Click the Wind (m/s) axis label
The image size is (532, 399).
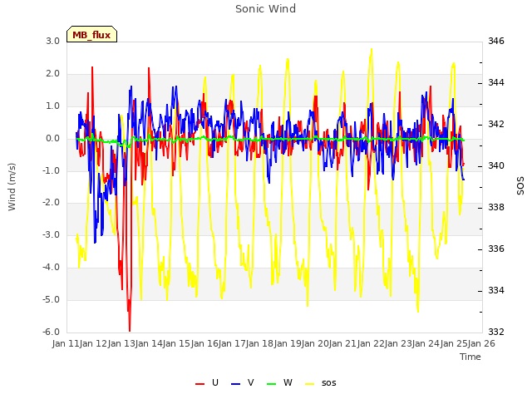click(x=12, y=187)
